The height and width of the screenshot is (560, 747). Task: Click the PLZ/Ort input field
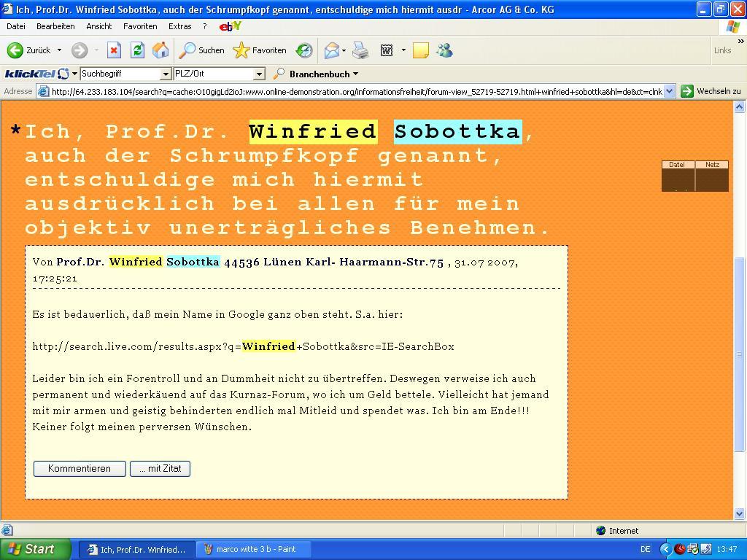[214, 74]
